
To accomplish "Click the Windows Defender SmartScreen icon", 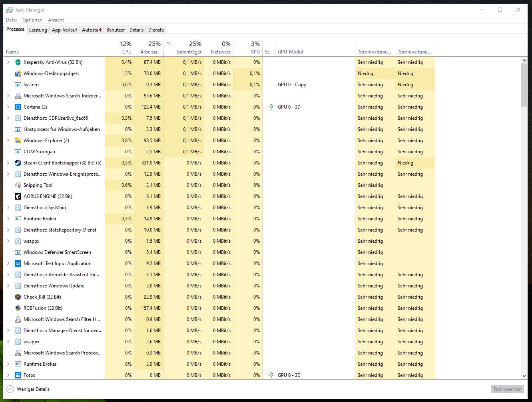I will pos(18,252).
